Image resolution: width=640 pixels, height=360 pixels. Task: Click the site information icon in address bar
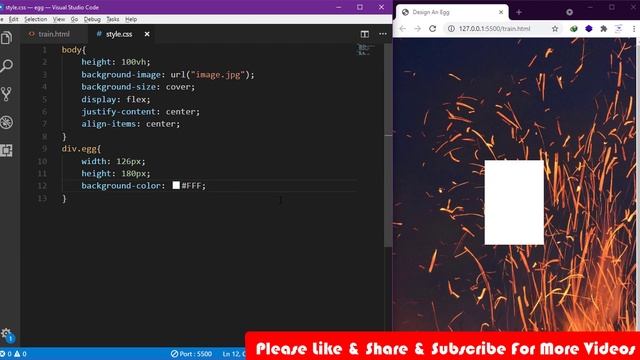pyautogui.click(x=451, y=29)
